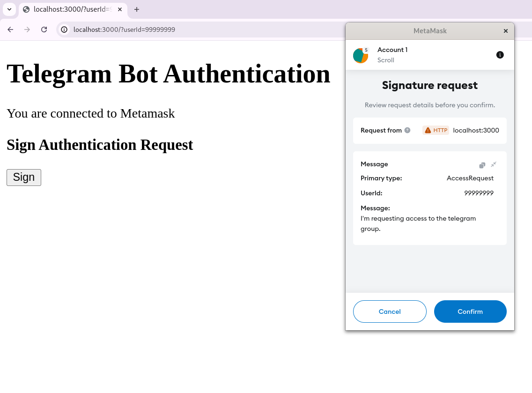Viewport: 532px width, 393px height.
Task: Click the Account 1 avatar icon
Action: point(360,55)
